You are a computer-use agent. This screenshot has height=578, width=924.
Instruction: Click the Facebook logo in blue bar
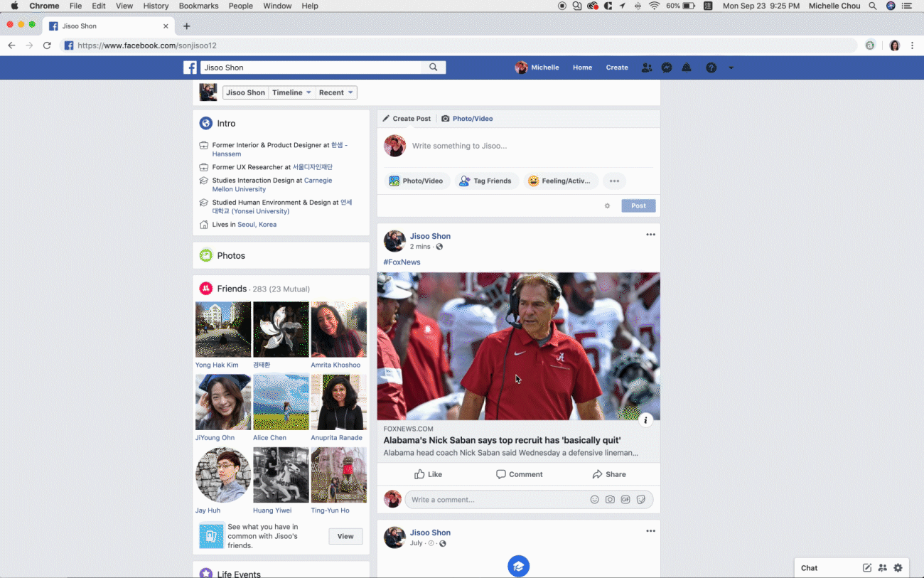190,68
